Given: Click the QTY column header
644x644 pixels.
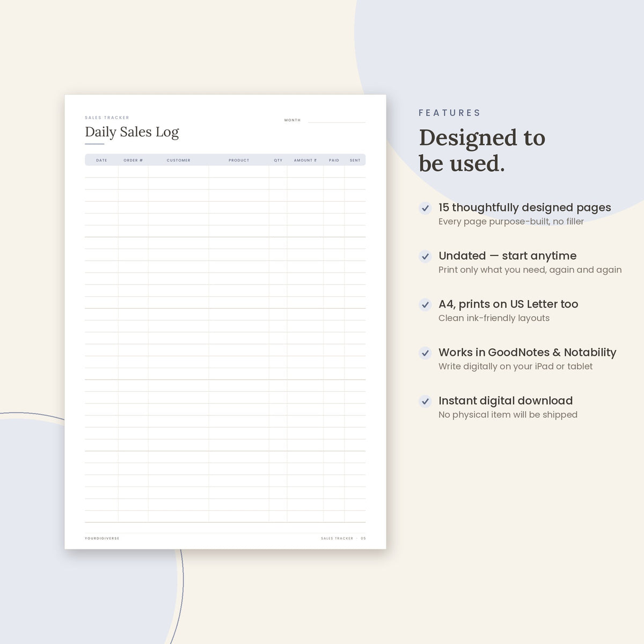Looking at the screenshot, I should tap(278, 160).
